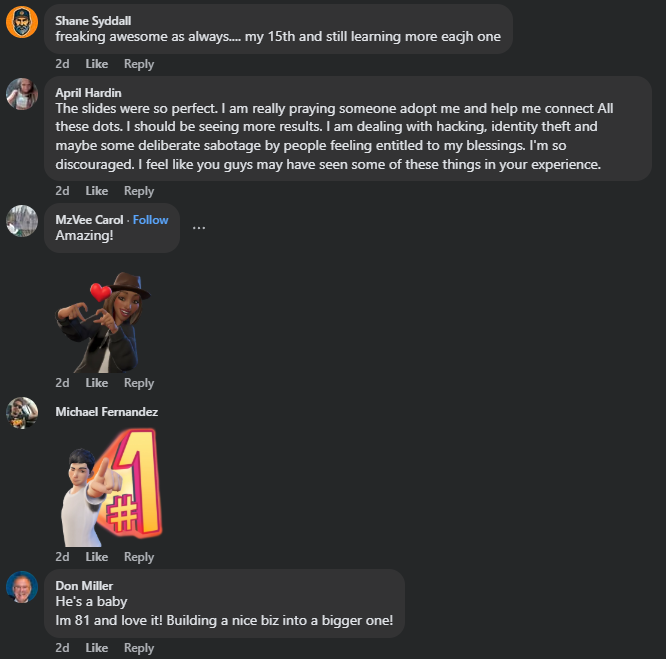
Task: Like MzVee Carol's Amazing comment
Action: tap(97, 383)
